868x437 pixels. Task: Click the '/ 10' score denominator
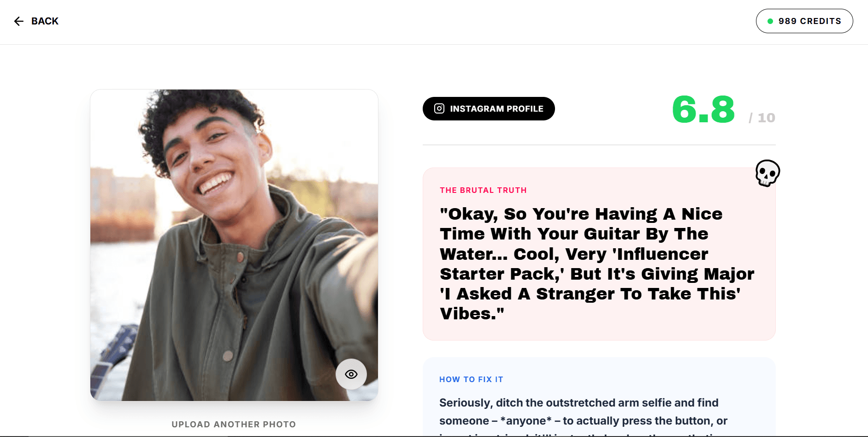coord(762,118)
